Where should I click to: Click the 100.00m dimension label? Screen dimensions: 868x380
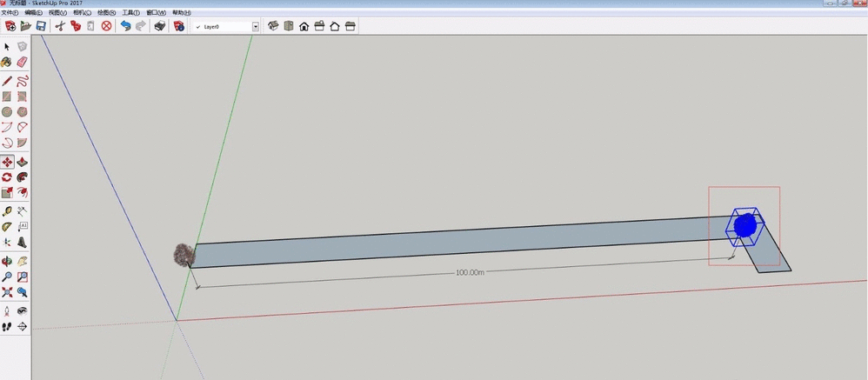coord(469,272)
